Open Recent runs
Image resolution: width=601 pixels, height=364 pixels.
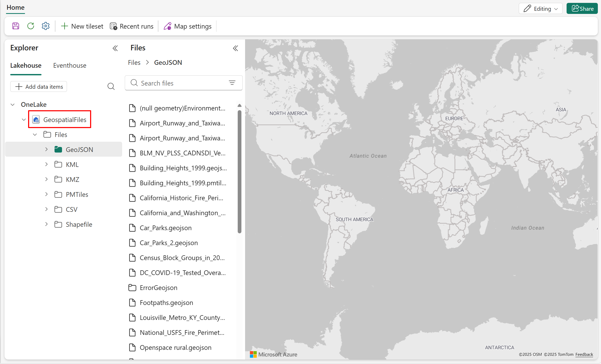point(132,26)
